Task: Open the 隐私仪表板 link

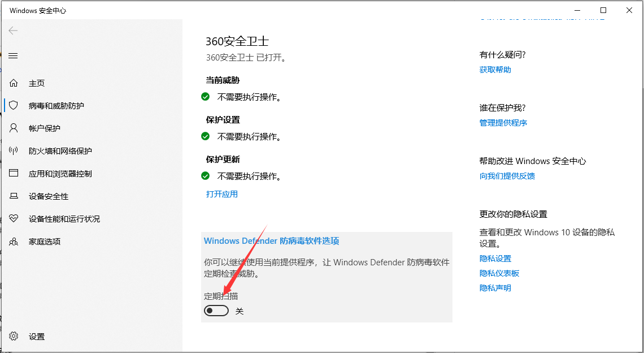Action: click(499, 273)
